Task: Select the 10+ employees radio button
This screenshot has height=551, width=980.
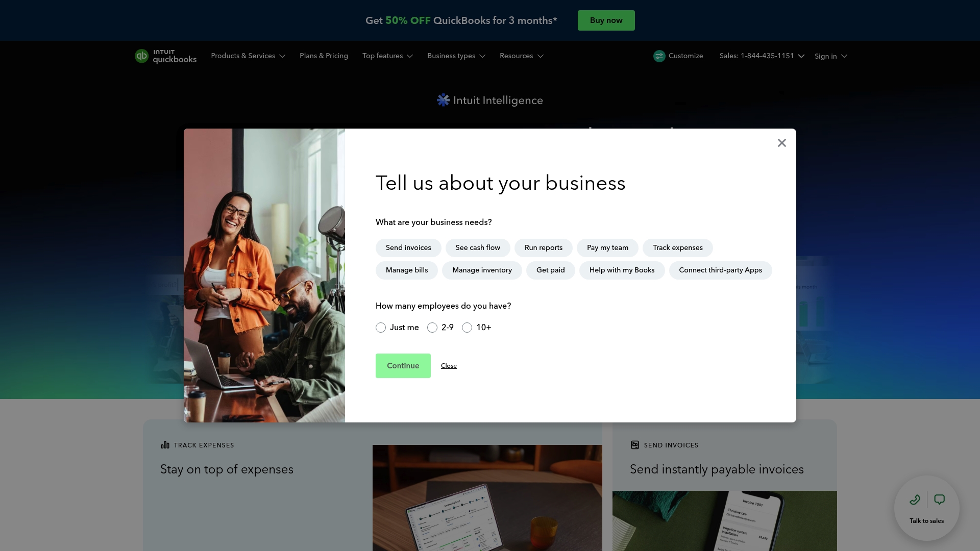Action: (467, 328)
